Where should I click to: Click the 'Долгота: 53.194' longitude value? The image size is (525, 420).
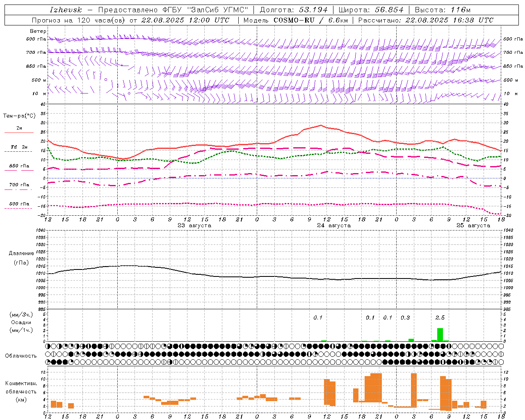pyautogui.click(x=294, y=9)
